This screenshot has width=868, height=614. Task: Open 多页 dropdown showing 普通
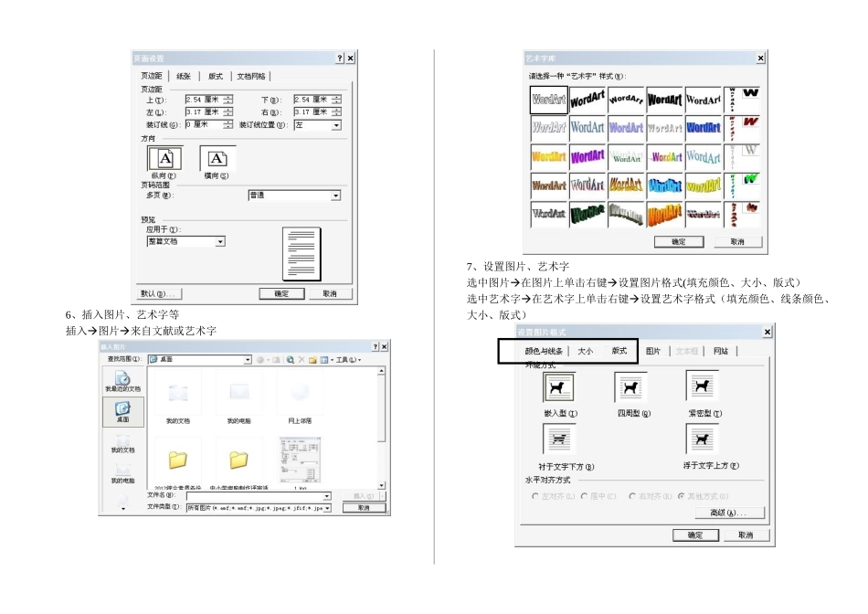(x=294, y=196)
